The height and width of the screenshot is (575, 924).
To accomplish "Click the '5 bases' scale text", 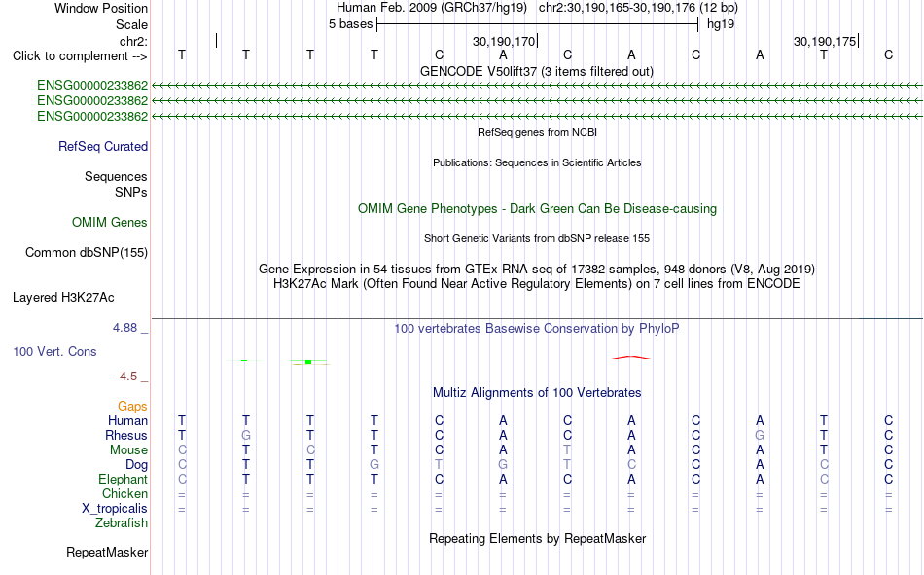I will [350, 24].
